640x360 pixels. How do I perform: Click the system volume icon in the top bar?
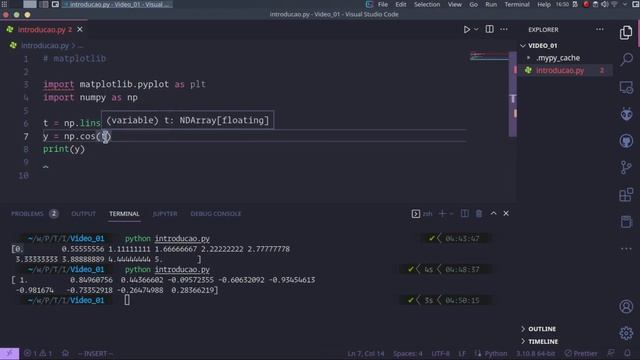604,4
